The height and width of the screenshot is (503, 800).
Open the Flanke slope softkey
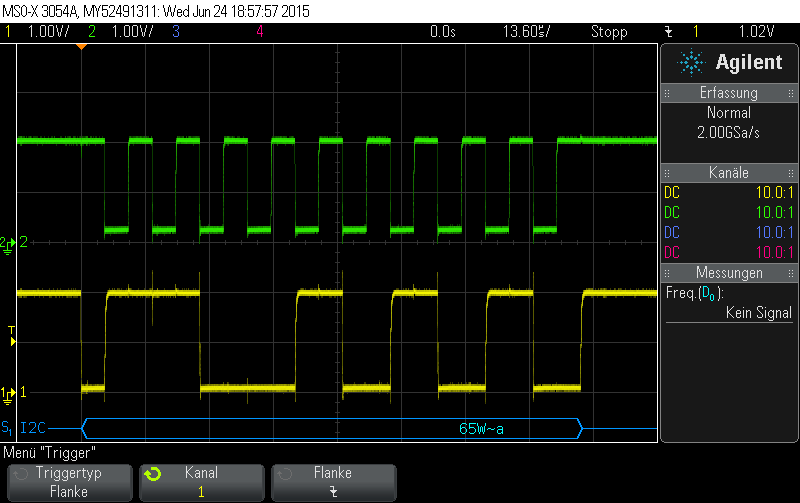coord(334,483)
